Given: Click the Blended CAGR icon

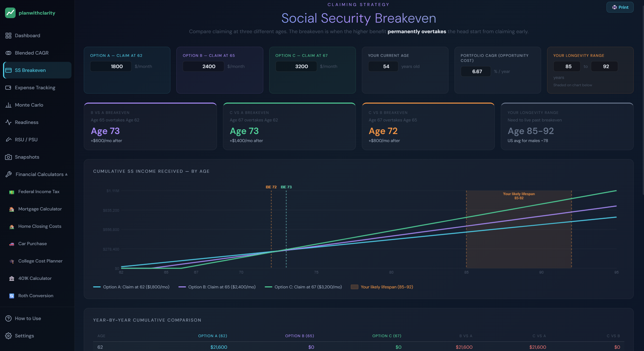Looking at the screenshot, I should click(x=8, y=53).
